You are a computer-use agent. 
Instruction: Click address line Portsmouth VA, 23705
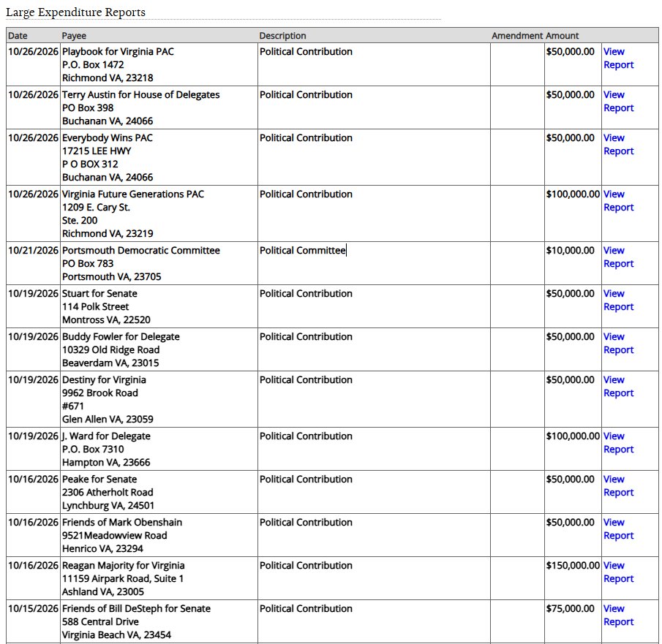pyautogui.click(x=112, y=277)
